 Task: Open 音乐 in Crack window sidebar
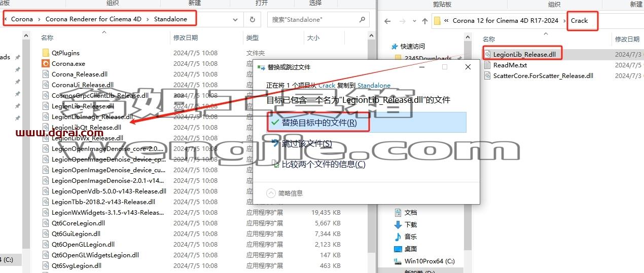point(410,237)
